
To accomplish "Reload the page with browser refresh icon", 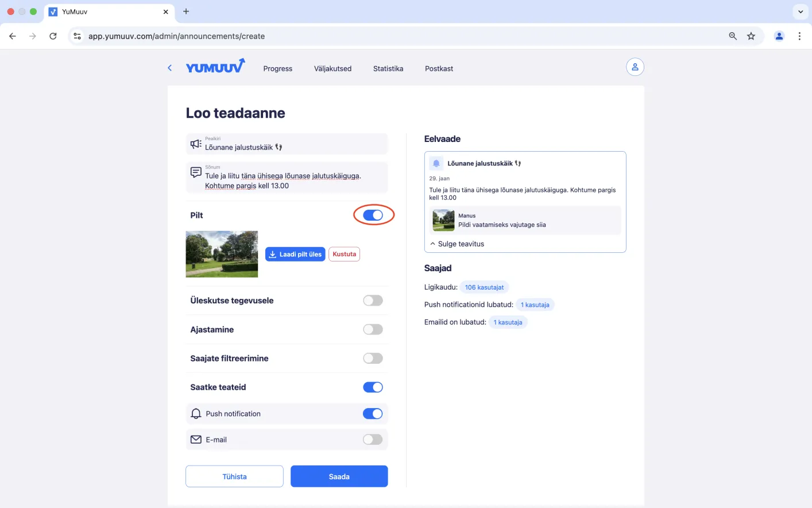I will click(x=53, y=36).
